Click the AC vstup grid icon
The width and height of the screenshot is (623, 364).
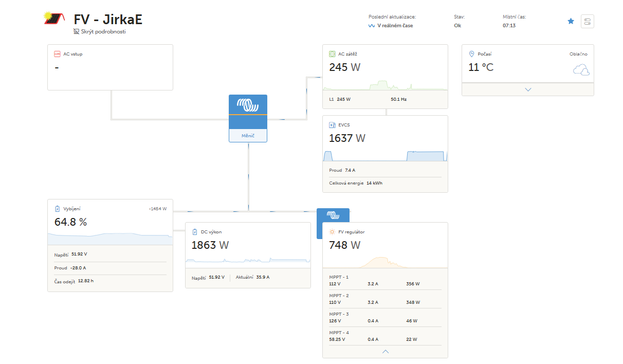point(58,54)
